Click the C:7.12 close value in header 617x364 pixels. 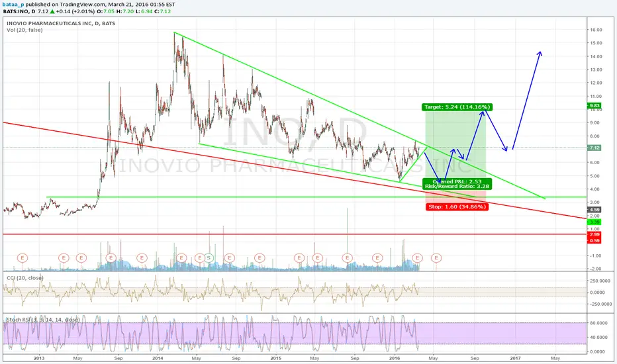[162, 11]
